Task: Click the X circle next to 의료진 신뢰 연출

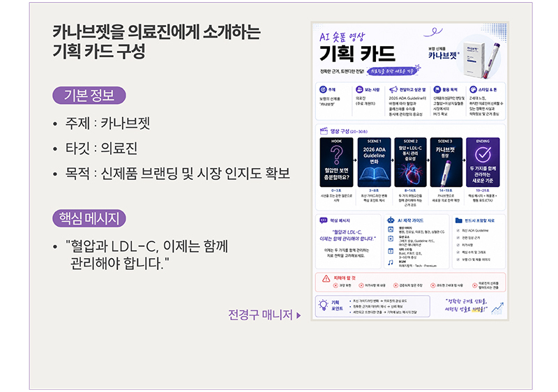Action: point(474,285)
